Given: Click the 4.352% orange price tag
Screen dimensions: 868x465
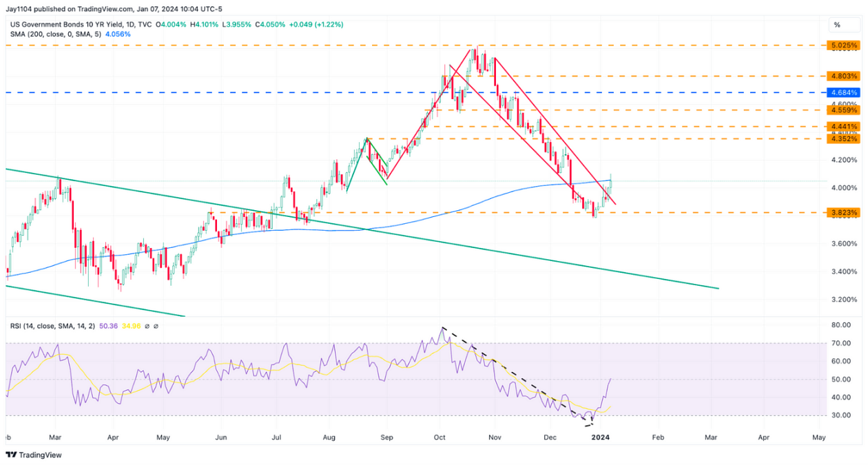Looking at the screenshot, I should tap(843, 139).
